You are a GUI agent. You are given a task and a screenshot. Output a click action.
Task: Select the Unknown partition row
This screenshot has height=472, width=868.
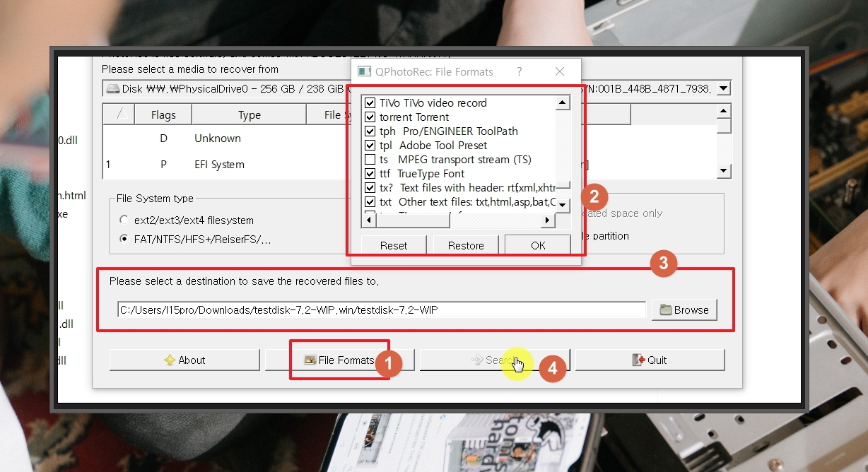[x=410, y=138]
